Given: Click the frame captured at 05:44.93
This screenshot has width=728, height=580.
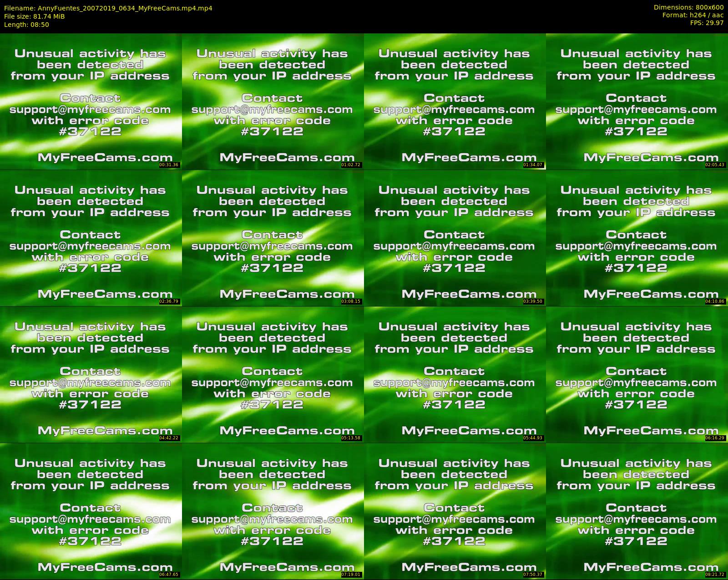Looking at the screenshot, I should coord(455,374).
